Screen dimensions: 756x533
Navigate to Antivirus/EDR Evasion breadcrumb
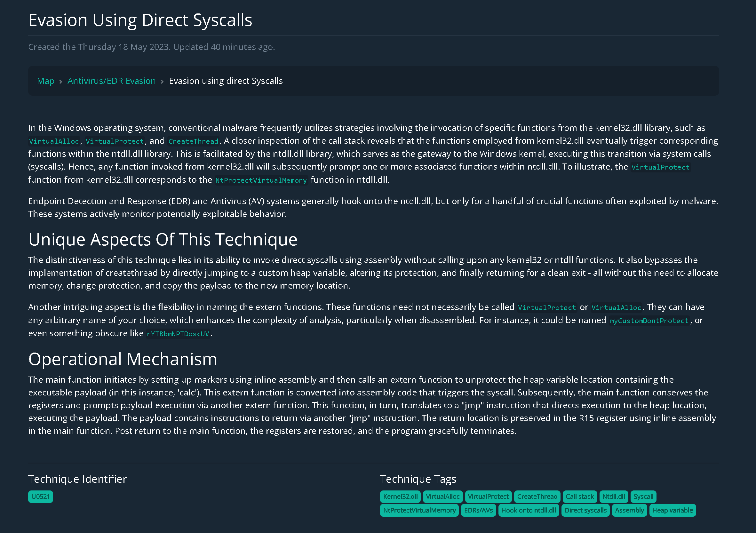pos(112,81)
